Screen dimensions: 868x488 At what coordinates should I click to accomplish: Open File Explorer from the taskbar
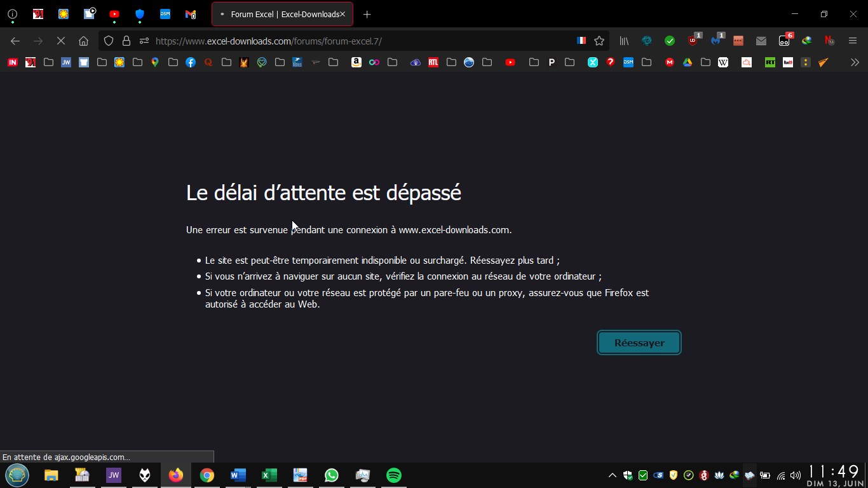[x=51, y=475]
